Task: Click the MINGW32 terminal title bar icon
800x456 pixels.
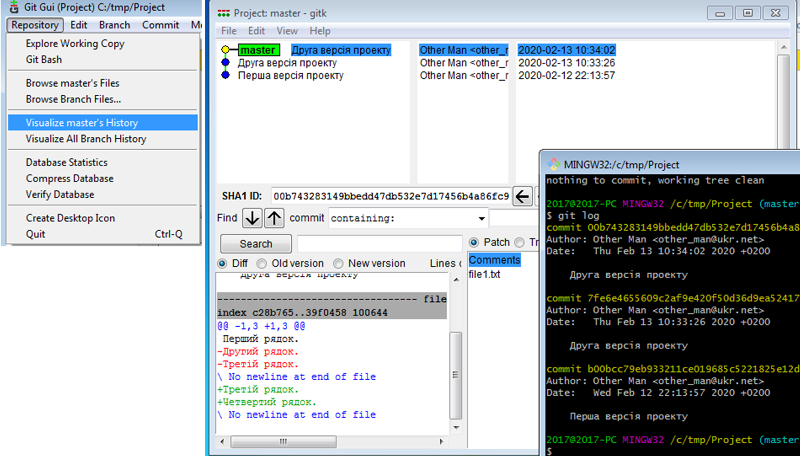Action: (x=554, y=164)
